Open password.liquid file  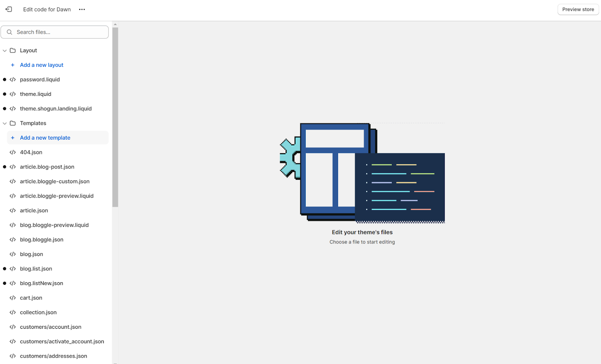(40, 80)
